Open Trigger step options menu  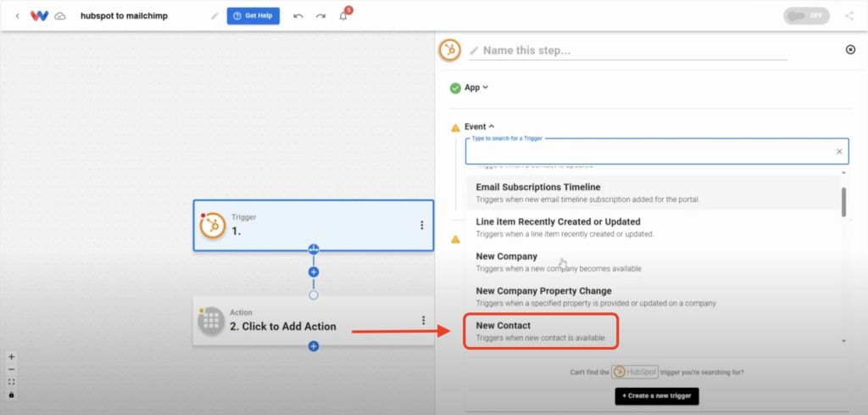(422, 225)
